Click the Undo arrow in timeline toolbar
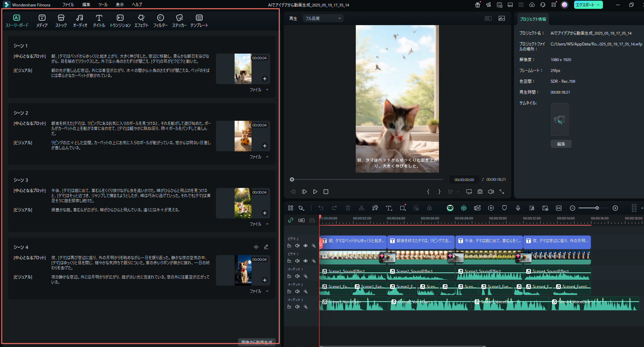The height and width of the screenshot is (347, 644). pos(321,208)
